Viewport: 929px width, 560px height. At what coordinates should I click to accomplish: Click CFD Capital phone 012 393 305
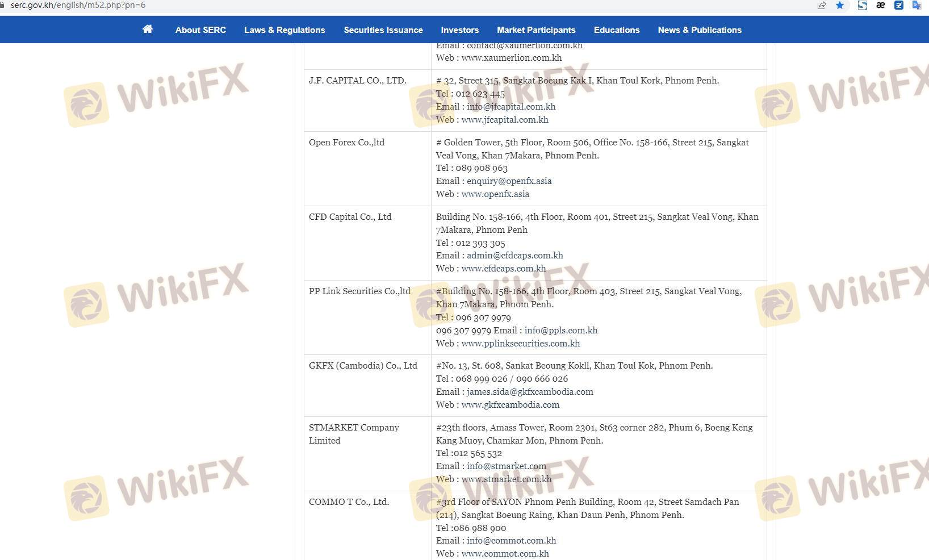pyautogui.click(x=480, y=243)
